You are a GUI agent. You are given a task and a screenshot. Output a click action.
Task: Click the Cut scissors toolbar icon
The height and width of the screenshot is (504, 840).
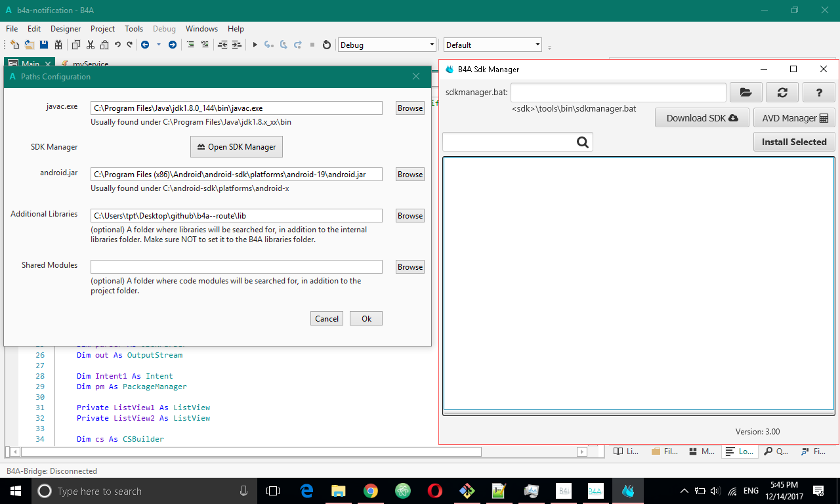[91, 45]
